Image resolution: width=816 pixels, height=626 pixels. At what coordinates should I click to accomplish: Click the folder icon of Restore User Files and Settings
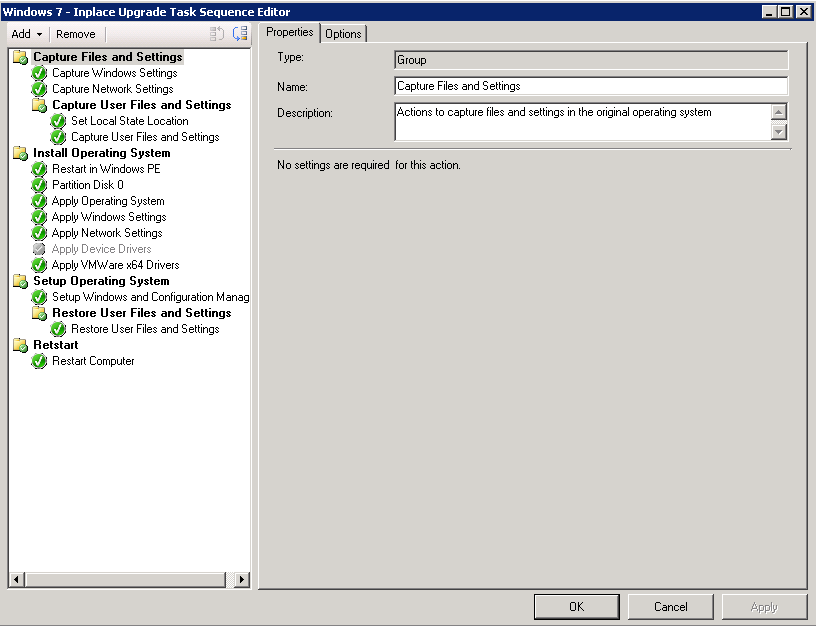pos(38,313)
